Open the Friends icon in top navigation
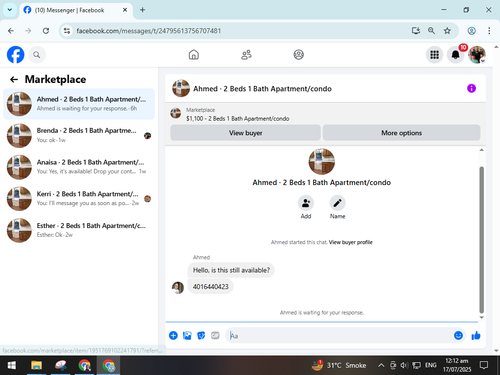500x375 pixels. [x=246, y=55]
